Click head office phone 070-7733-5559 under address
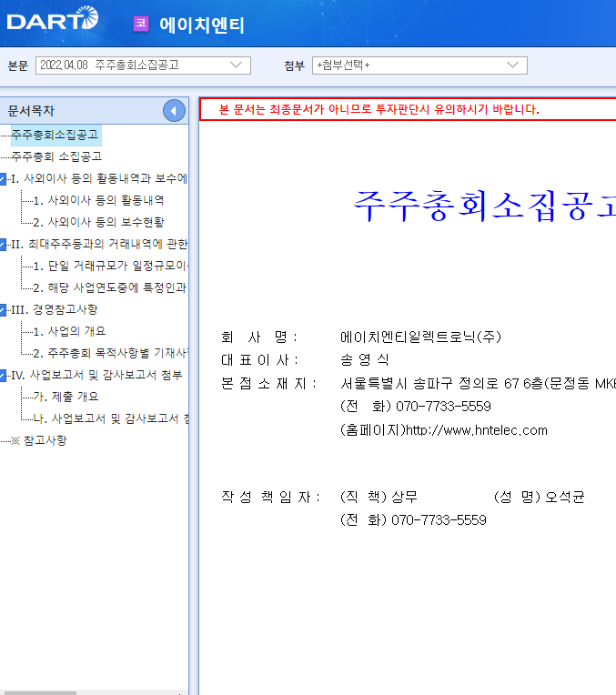 coord(443,407)
